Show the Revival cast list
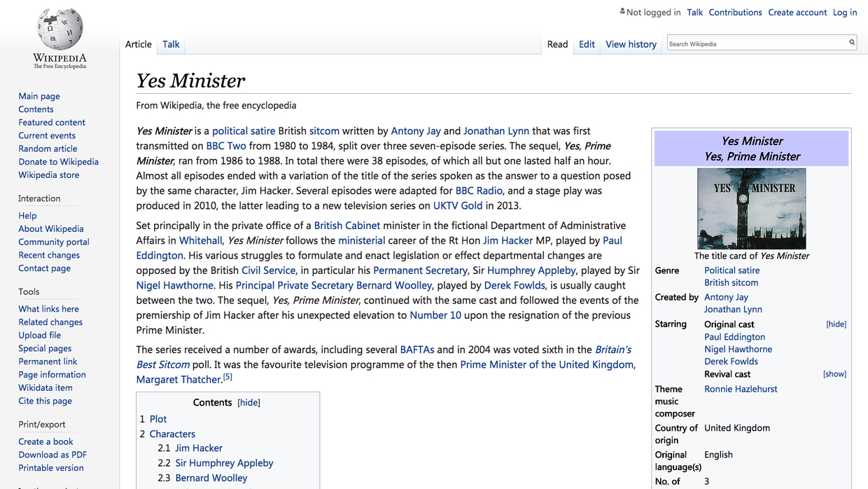 pyautogui.click(x=834, y=374)
